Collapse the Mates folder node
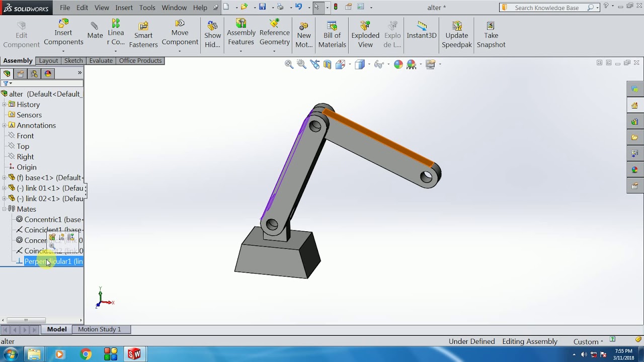The width and height of the screenshot is (644, 362). coord(5,209)
